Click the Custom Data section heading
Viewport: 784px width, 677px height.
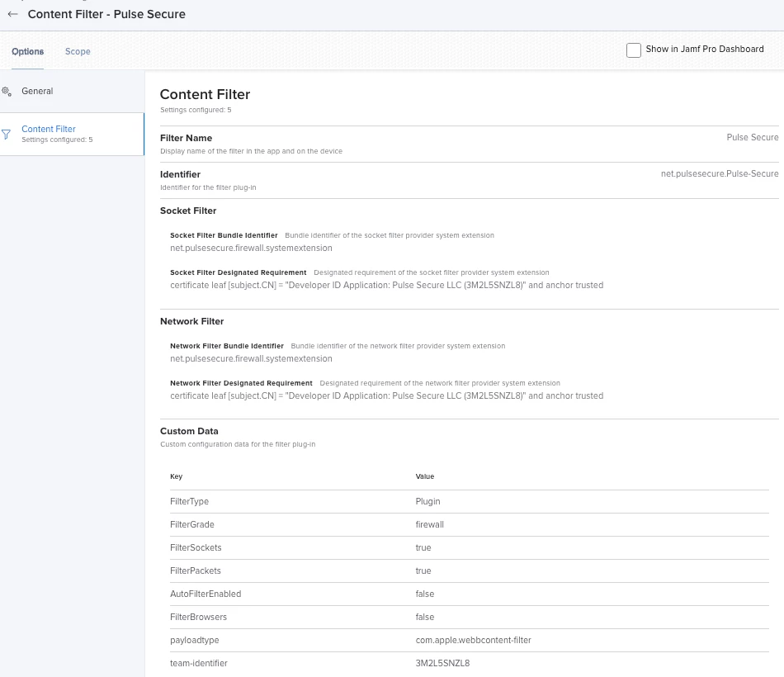tap(189, 431)
